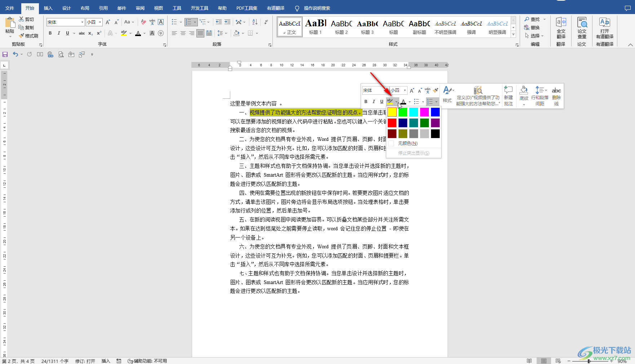Toggle Bold in the ribbon Font group

(50, 33)
